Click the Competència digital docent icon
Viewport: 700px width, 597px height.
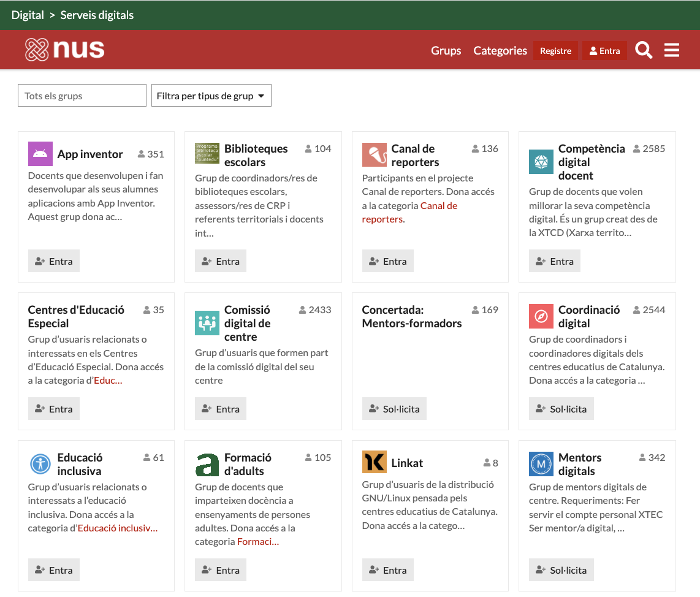(541, 162)
